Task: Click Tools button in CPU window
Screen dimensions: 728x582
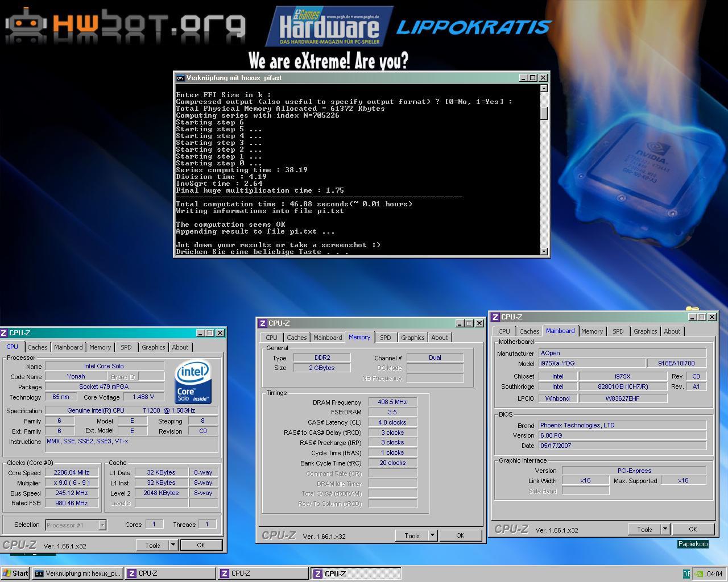Action: point(152,545)
